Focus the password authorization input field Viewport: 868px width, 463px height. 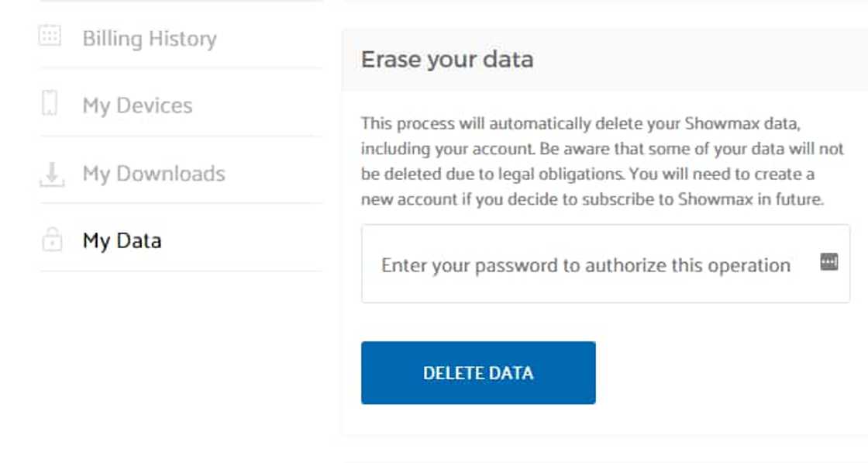589,265
